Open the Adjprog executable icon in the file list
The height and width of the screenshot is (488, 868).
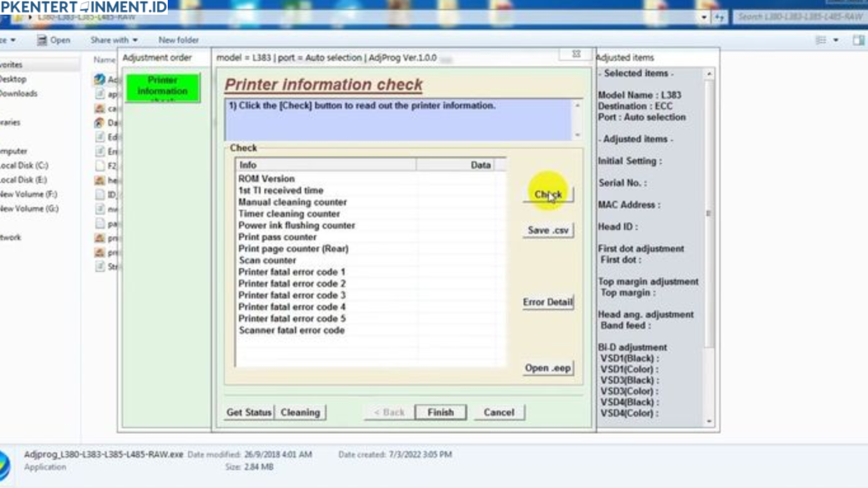click(100, 79)
